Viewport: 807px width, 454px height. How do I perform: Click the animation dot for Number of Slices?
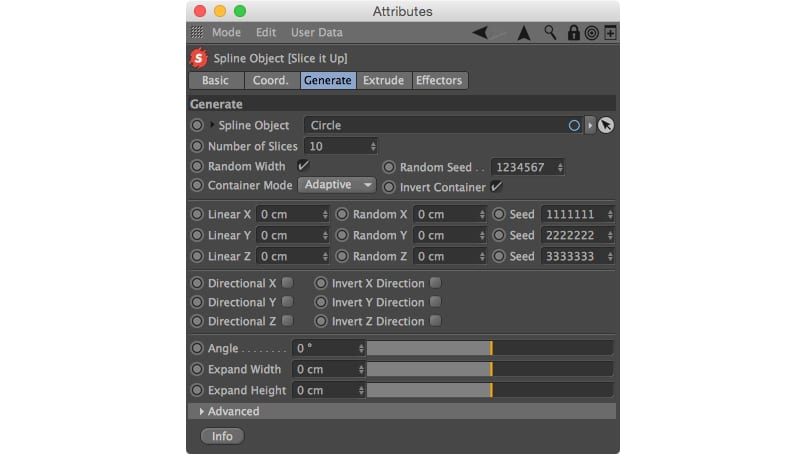pos(197,146)
